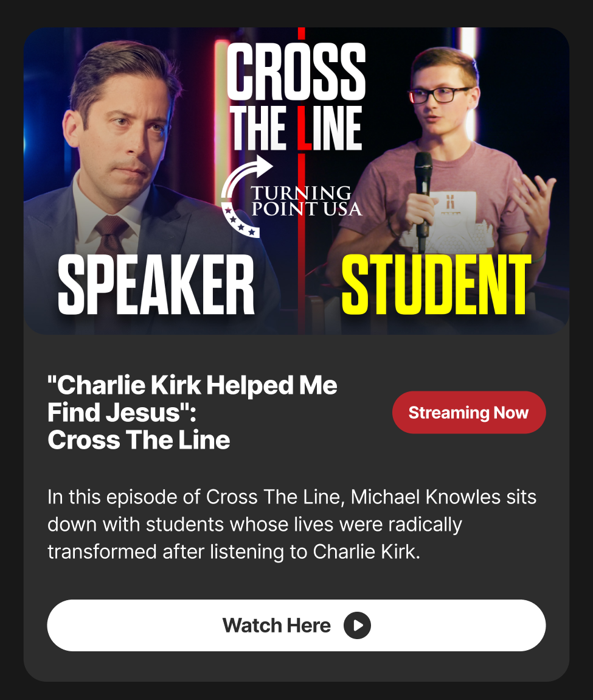This screenshot has width=593, height=700.
Task: Click the Streaming Now badge
Action: pos(469,413)
